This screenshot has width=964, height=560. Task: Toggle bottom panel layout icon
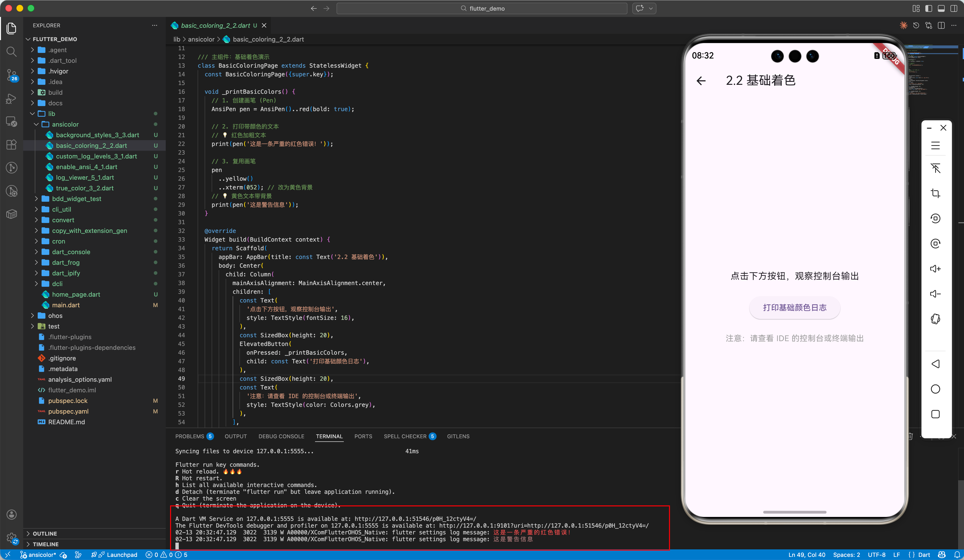[941, 8]
